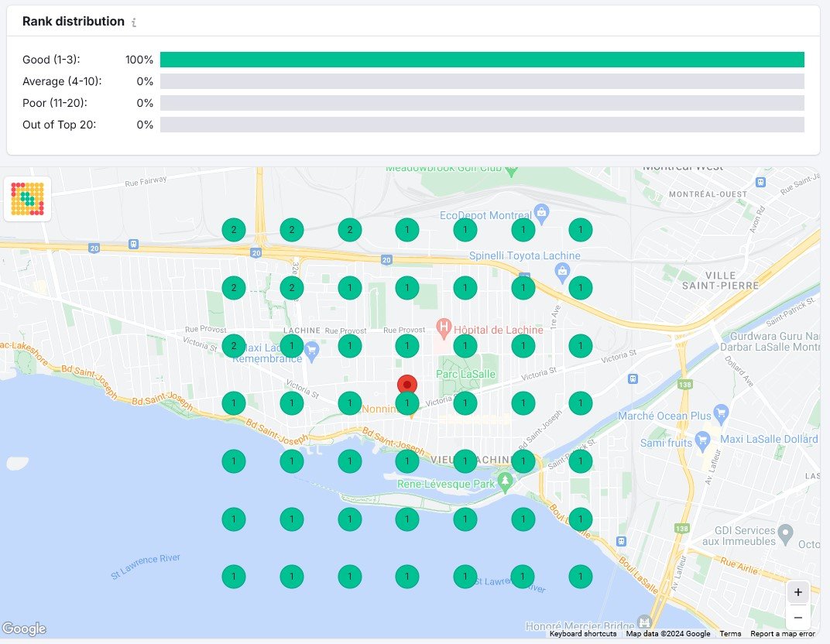The image size is (830, 644).
Task: Click the Good (1-3) green progress bar
Action: coord(482,60)
